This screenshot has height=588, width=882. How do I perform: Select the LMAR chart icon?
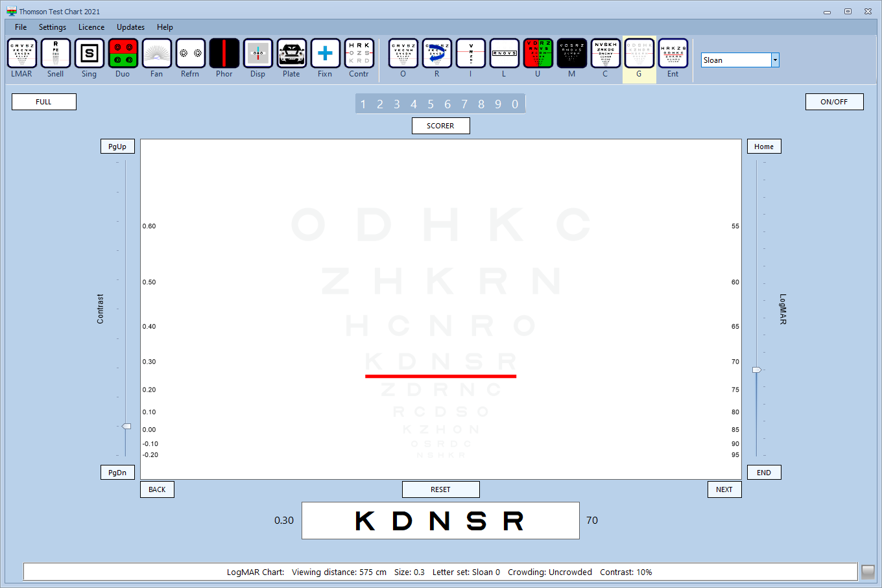[x=21, y=54]
